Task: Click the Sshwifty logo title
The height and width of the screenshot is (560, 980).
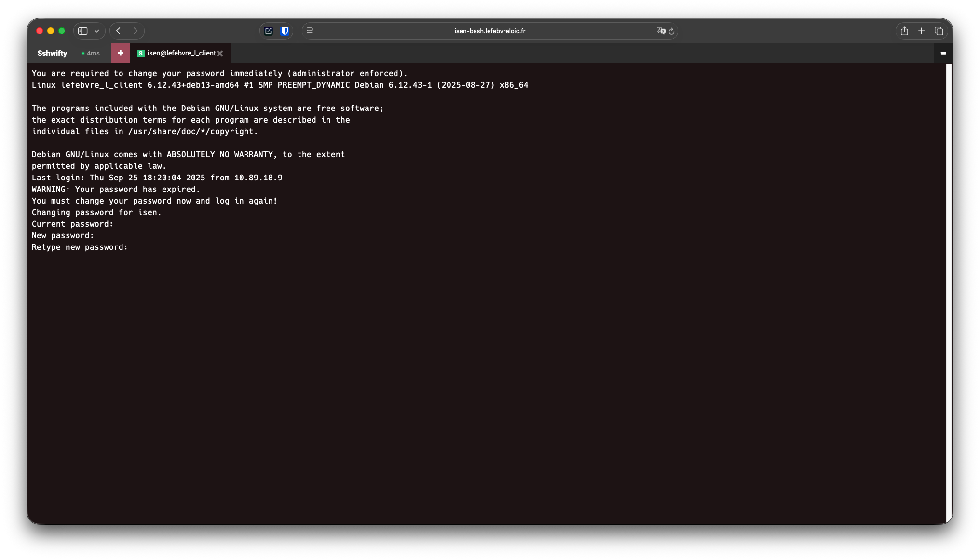Action: 52,53
